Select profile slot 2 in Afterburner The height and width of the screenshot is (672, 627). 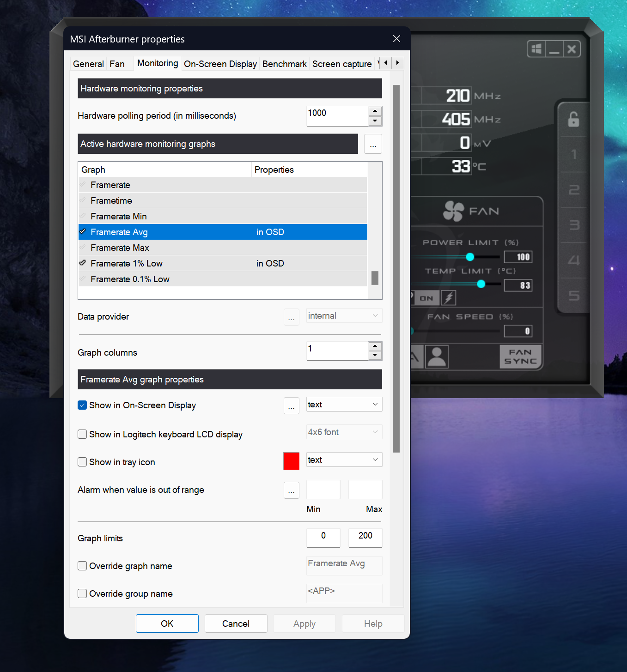click(574, 190)
